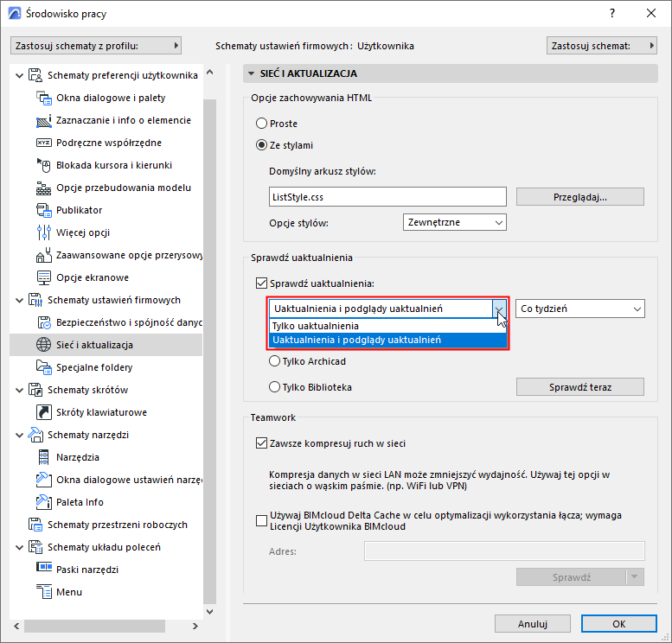
Task: Click the Zaawansowane opcje przerysowywania icon
Action: coord(44,255)
